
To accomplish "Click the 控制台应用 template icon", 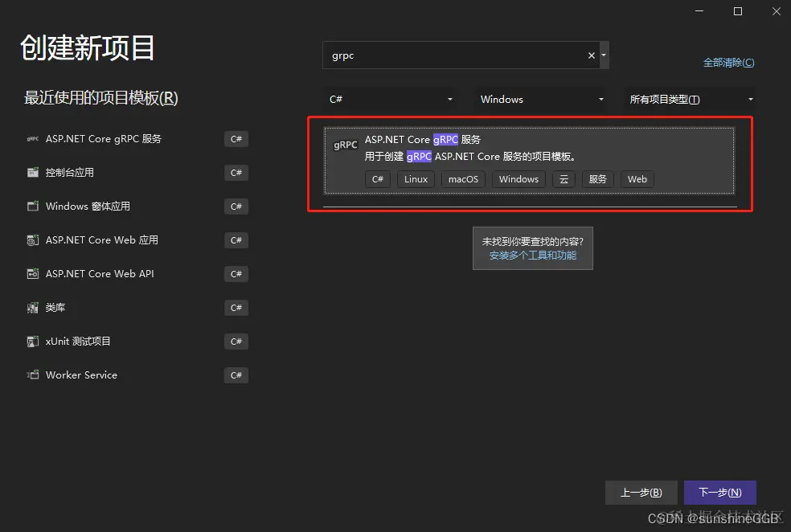I will 33,173.
